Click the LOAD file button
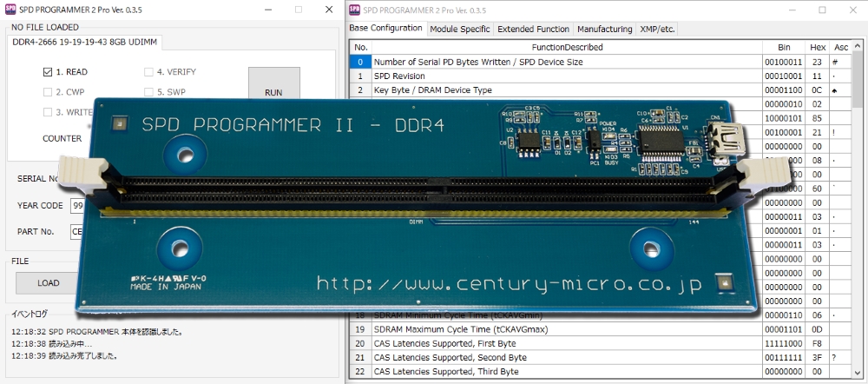Screen dimensions: 868x384 pos(48,283)
